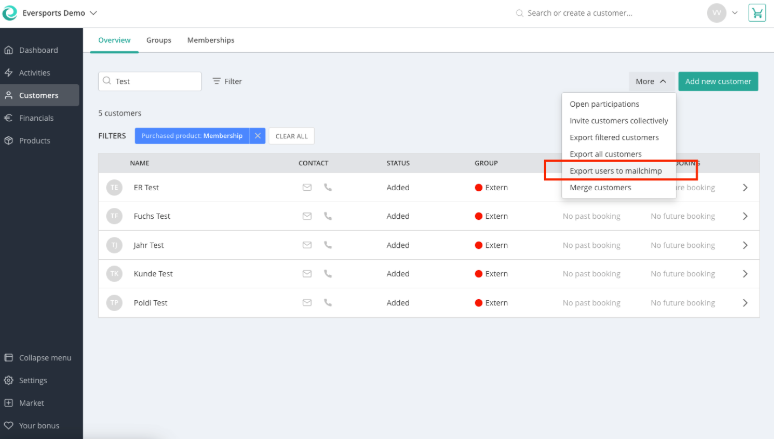Select Export users to mailchimp
This screenshot has width=776, height=439.
tap(616, 171)
